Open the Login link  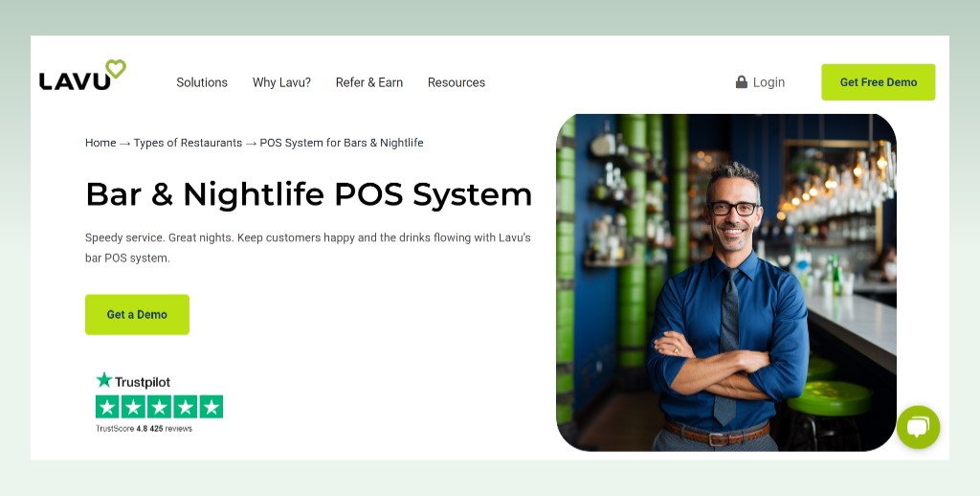click(x=768, y=82)
